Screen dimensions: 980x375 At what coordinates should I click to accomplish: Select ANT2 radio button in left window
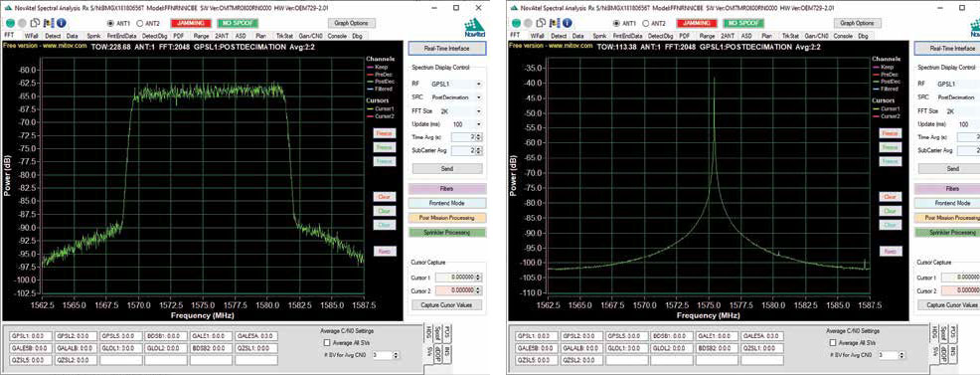tap(140, 23)
